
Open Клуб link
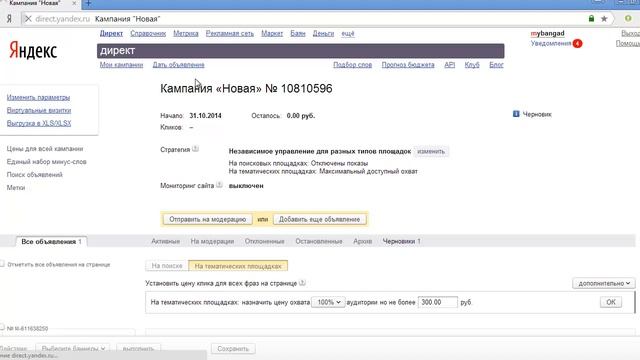click(x=472, y=65)
